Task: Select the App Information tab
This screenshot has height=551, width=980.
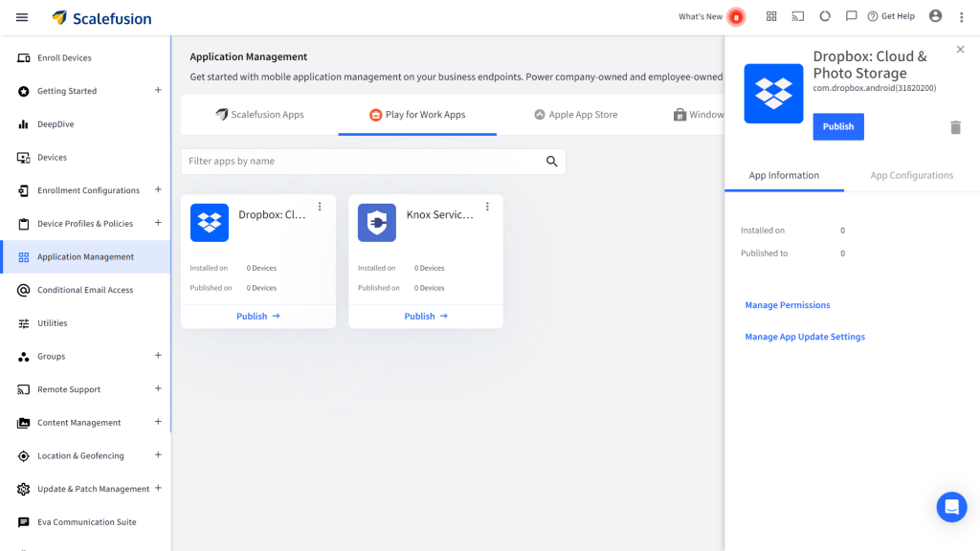Action: pos(784,176)
